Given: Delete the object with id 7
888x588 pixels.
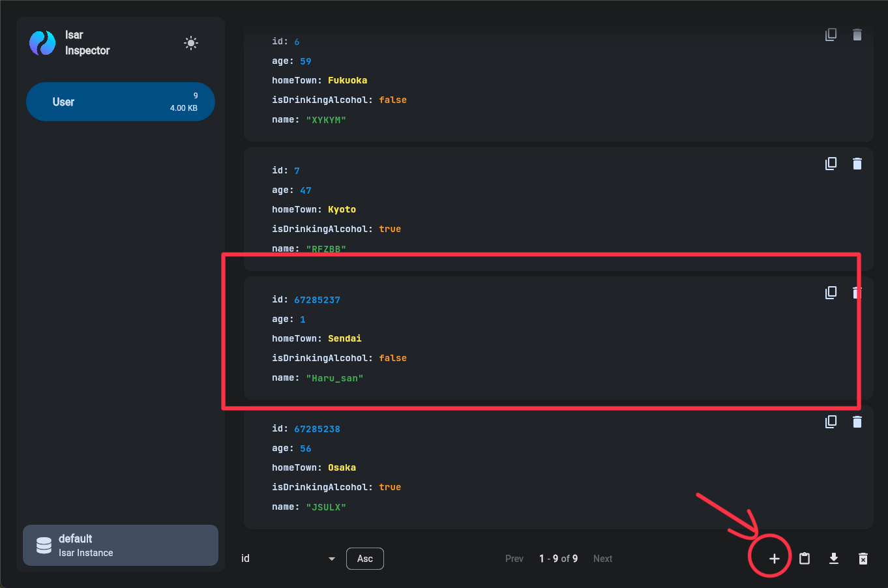Looking at the screenshot, I should 857,164.
